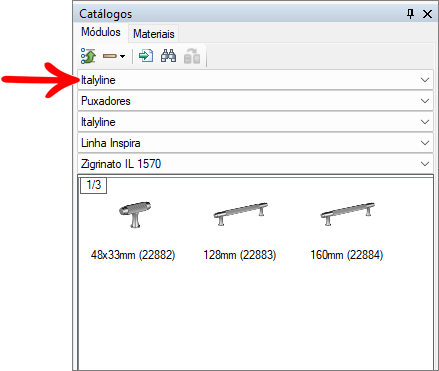This screenshot has width=439, height=371.
Task: Click the greyed-out replace modules icon
Action: 192,56
